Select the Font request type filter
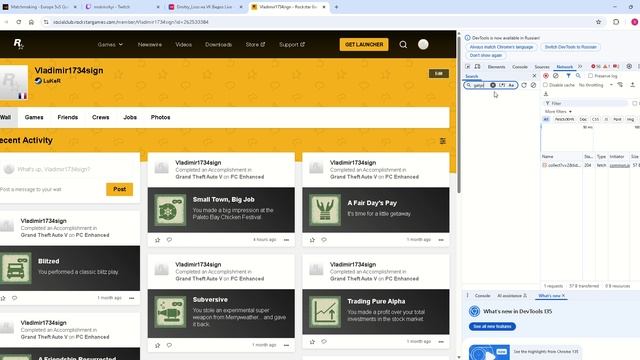Image resolution: width=640 pixels, height=360 pixels. click(x=617, y=119)
